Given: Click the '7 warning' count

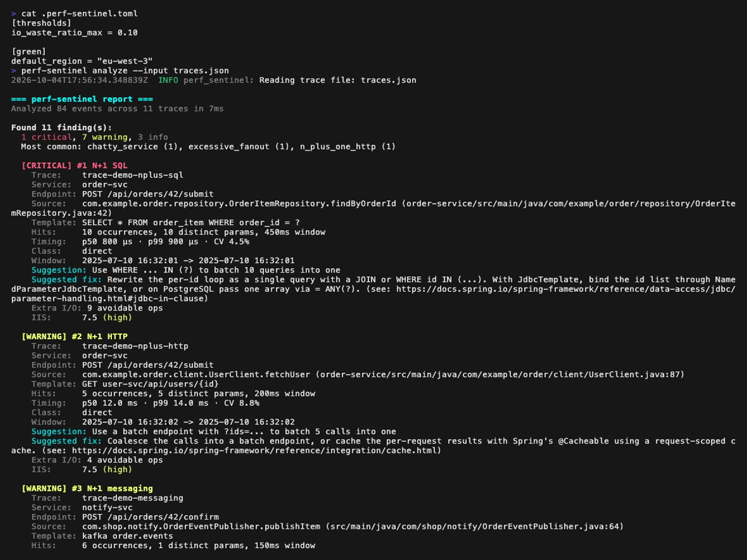Looking at the screenshot, I should tap(105, 137).
